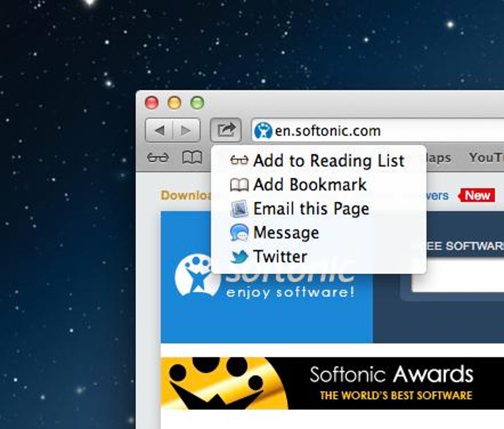Screen dimensions: 504x429
Task: Click the glasses icon beside Add to Reading List
Action: click(239, 160)
